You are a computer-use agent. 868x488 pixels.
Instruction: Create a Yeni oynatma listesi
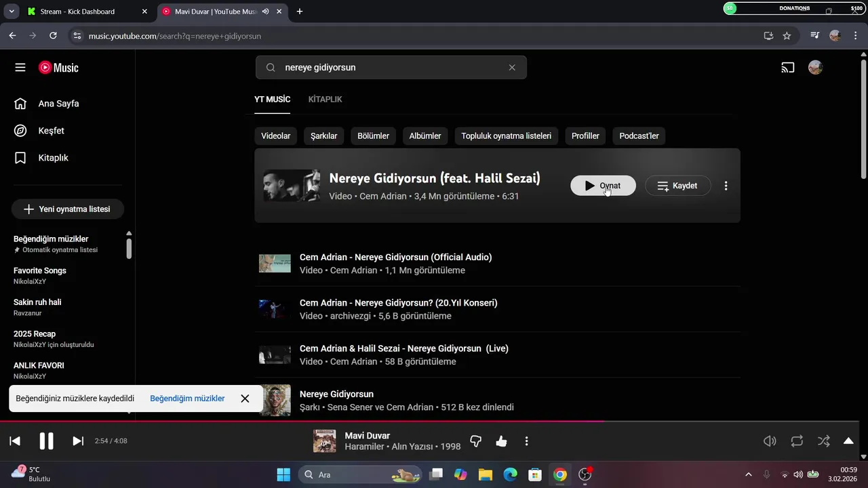[67, 209]
